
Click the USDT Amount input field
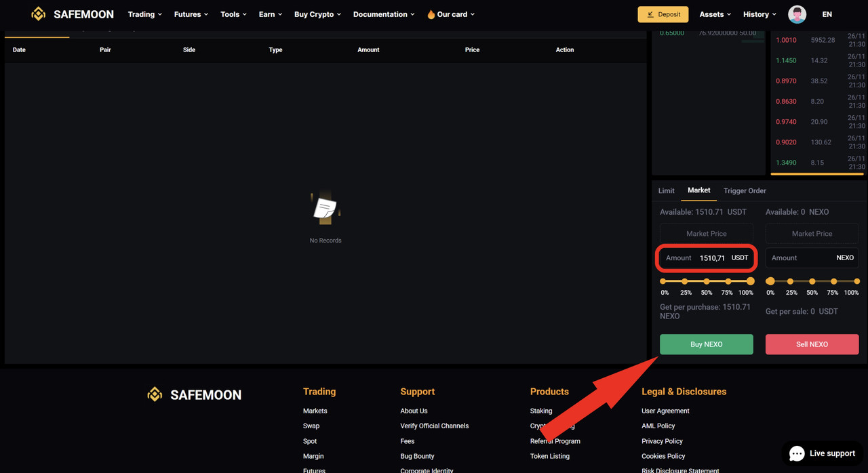click(707, 258)
